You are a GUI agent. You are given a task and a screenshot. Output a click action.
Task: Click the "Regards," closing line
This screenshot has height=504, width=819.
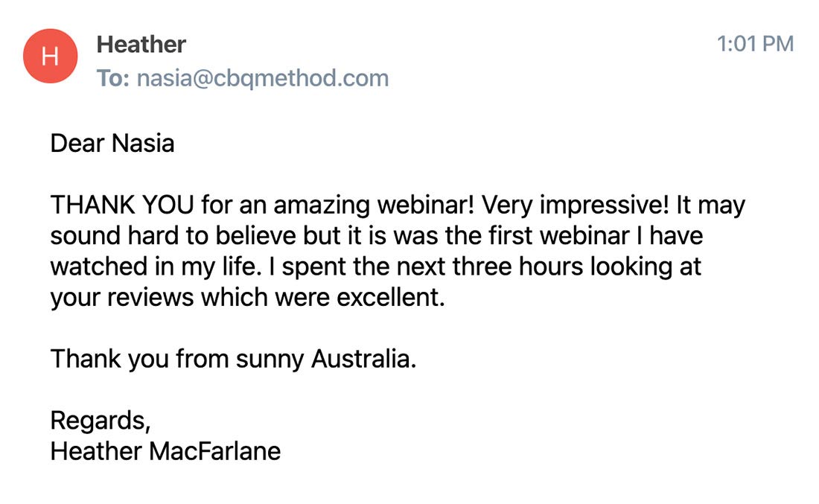click(x=101, y=421)
